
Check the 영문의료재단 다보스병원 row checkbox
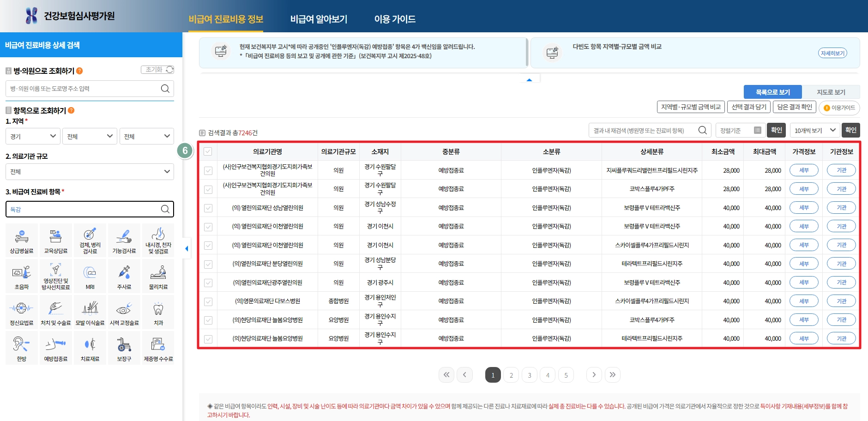coord(209,301)
